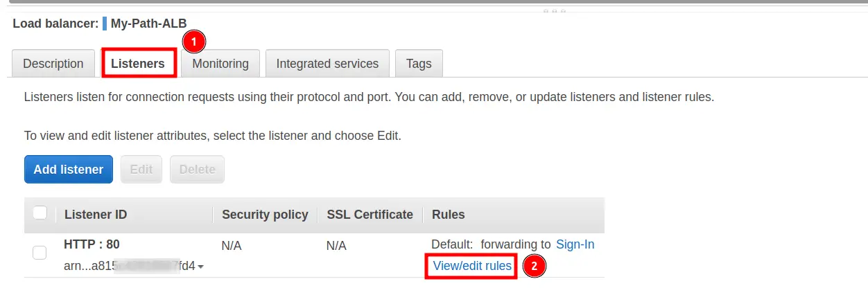Click the Edit listener button
Screen dimensions: 868x288
tap(141, 169)
